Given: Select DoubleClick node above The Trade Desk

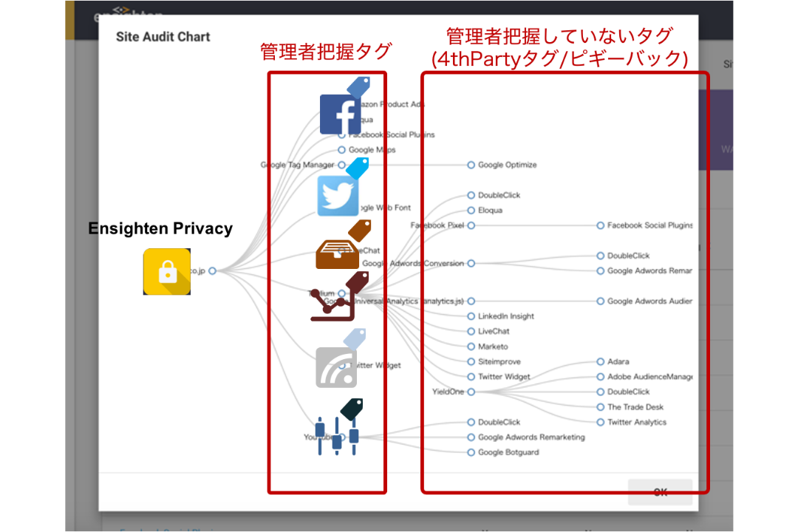Looking at the screenshot, I should pyautogui.click(x=601, y=392).
